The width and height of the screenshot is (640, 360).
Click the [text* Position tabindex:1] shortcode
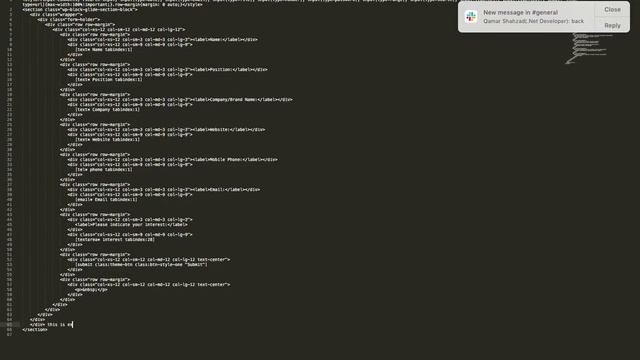(109, 80)
